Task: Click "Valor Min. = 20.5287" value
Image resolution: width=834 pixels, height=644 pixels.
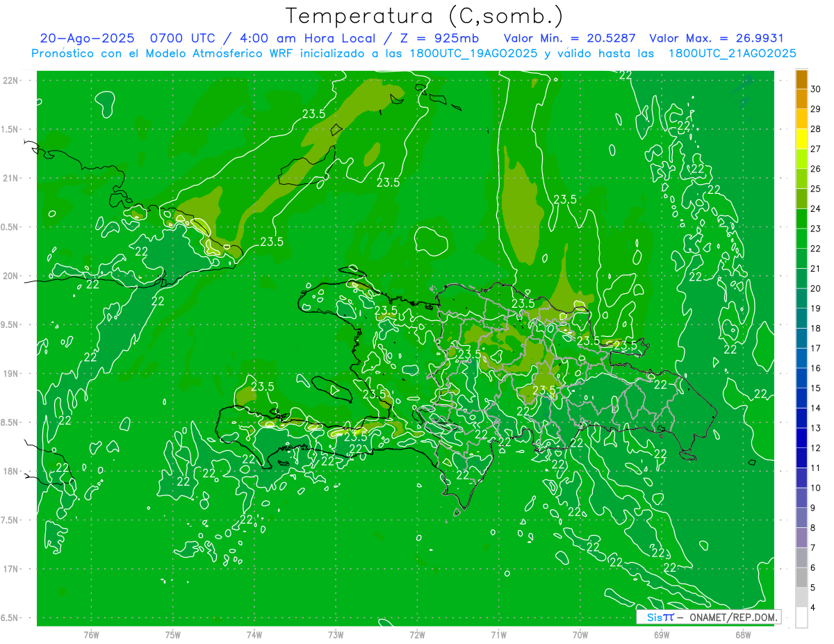Action: [570, 39]
